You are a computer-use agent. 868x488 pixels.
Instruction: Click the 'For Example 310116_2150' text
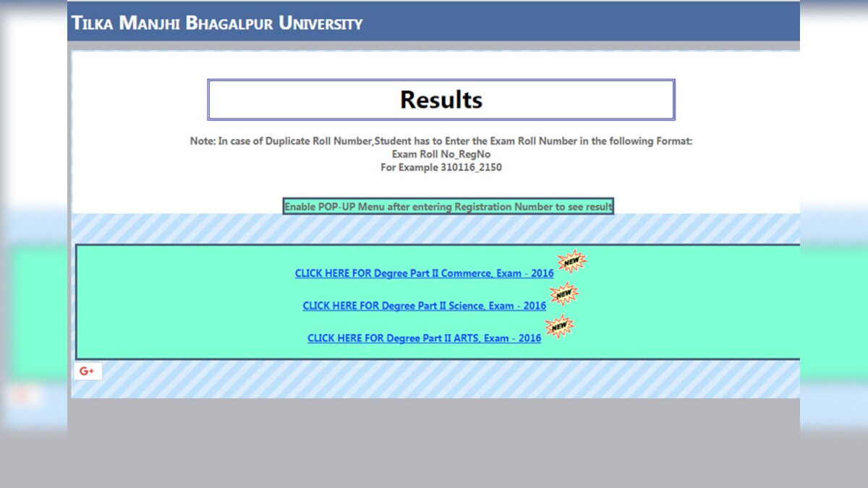pyautogui.click(x=441, y=167)
